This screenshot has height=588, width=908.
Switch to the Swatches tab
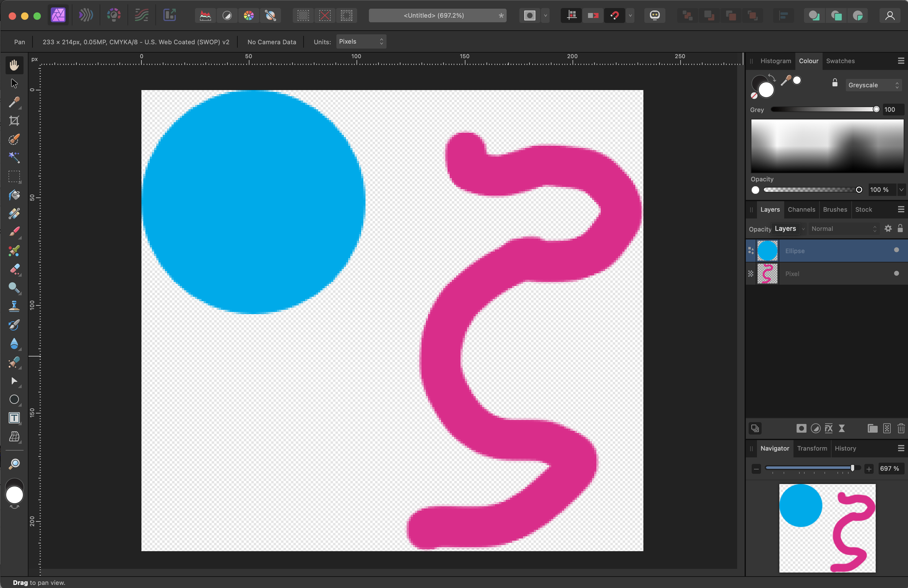click(840, 61)
